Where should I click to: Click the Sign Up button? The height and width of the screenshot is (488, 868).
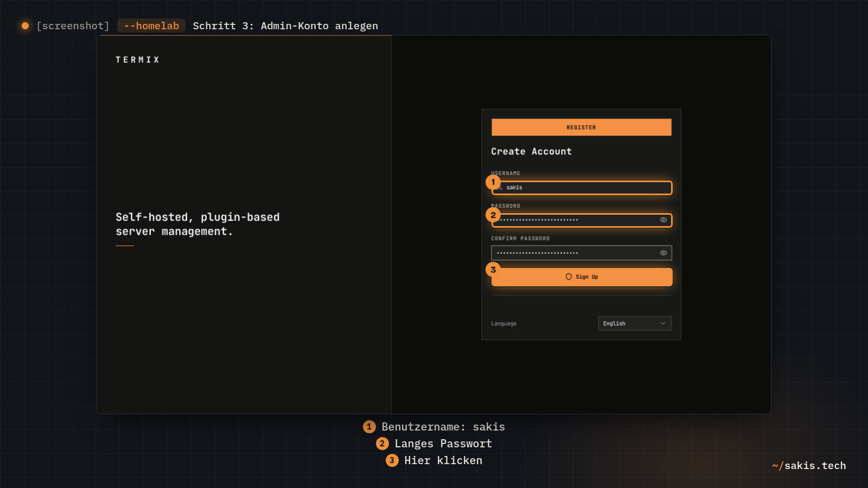click(x=582, y=277)
